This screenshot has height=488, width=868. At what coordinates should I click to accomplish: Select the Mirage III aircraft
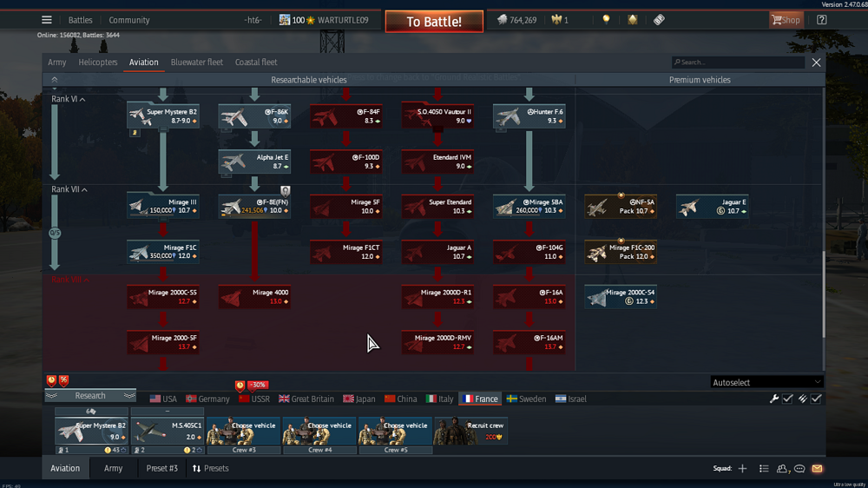pyautogui.click(x=163, y=206)
